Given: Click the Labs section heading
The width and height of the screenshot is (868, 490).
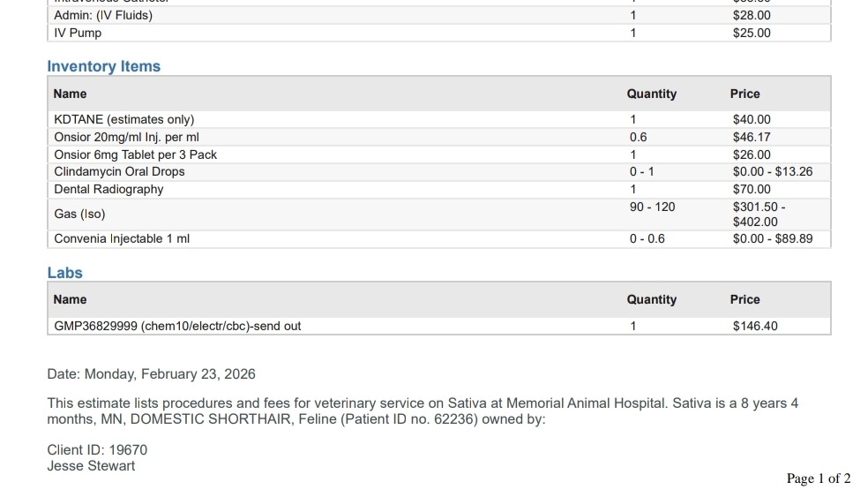Looking at the screenshot, I should (x=64, y=273).
